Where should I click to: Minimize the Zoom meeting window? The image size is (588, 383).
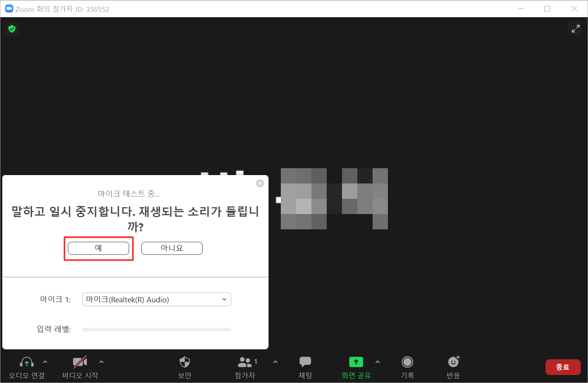[521, 8]
